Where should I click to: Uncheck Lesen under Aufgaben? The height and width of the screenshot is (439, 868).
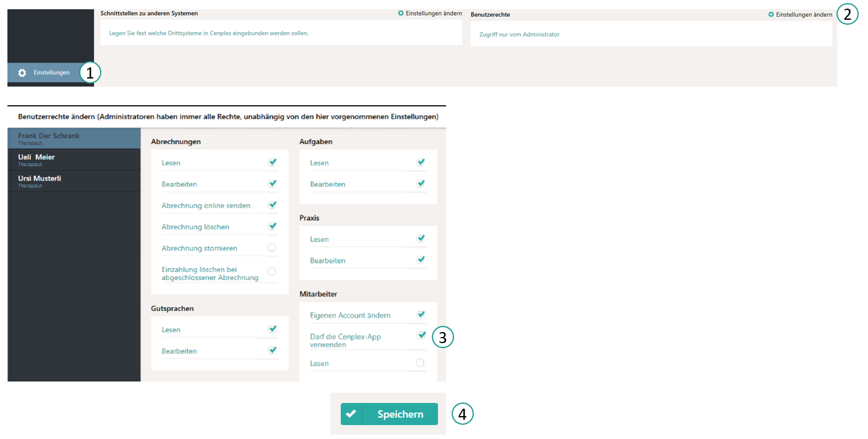pos(421,163)
